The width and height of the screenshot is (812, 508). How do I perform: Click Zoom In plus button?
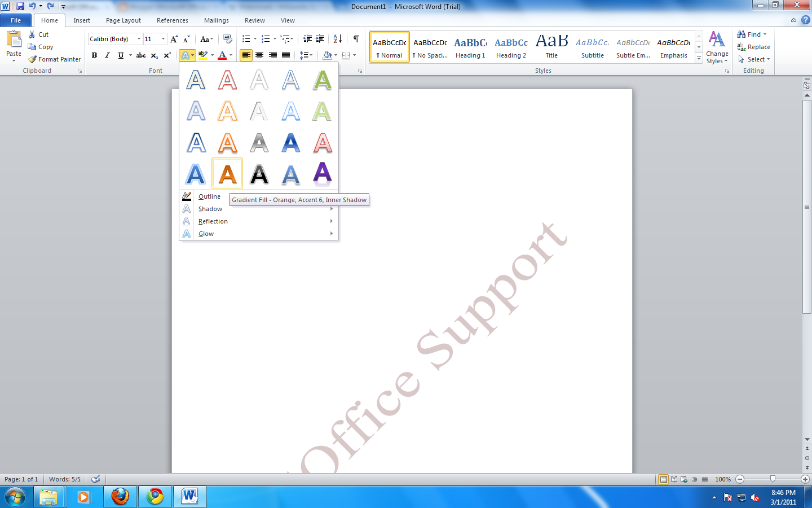coord(805,479)
